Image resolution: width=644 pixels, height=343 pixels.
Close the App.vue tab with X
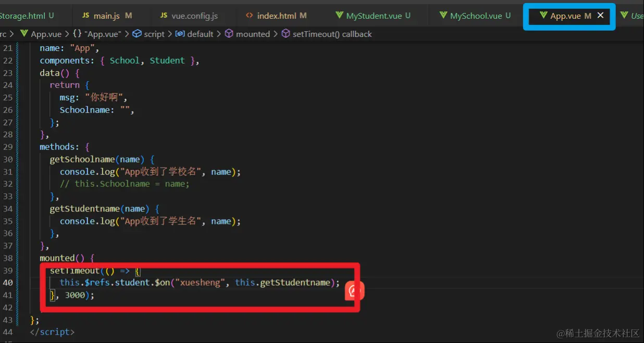tap(600, 16)
